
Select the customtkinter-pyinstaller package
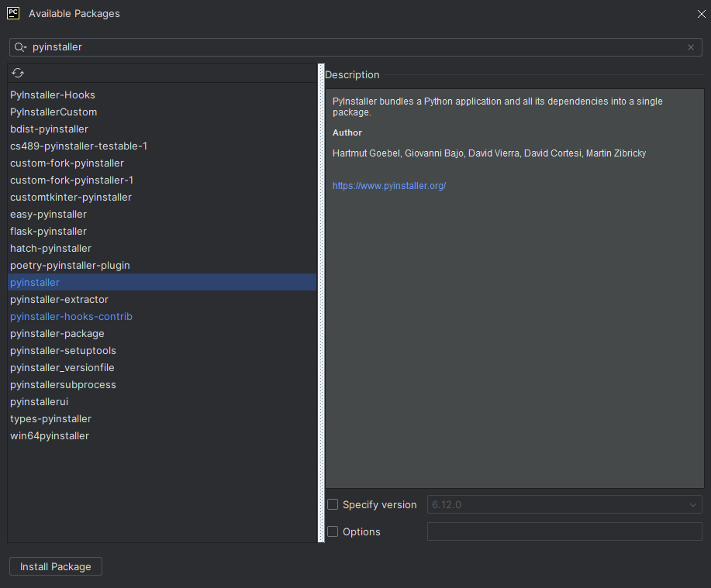pos(162,197)
